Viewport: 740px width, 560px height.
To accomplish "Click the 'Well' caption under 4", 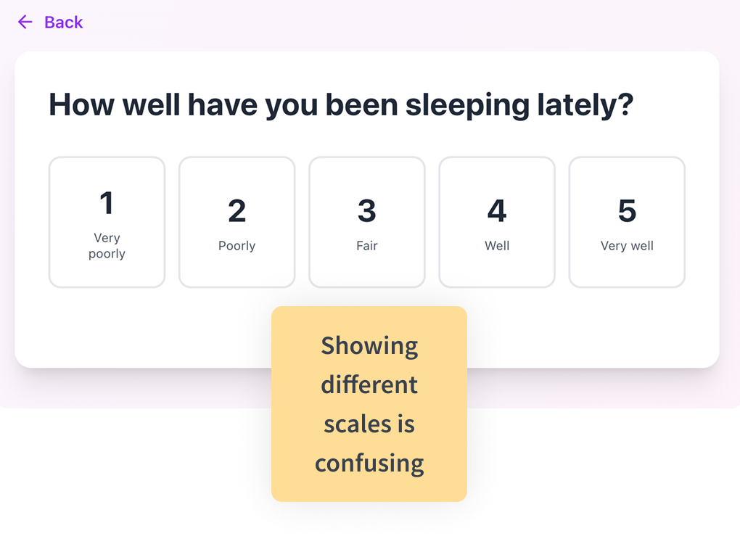I will click(x=497, y=246).
